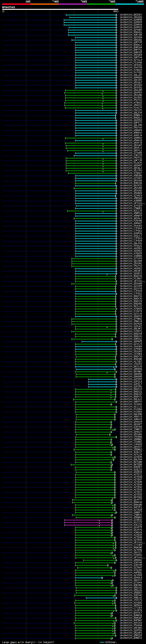Select the BP047543 query name label
The image size is (146, 644).
coord(8,8)
